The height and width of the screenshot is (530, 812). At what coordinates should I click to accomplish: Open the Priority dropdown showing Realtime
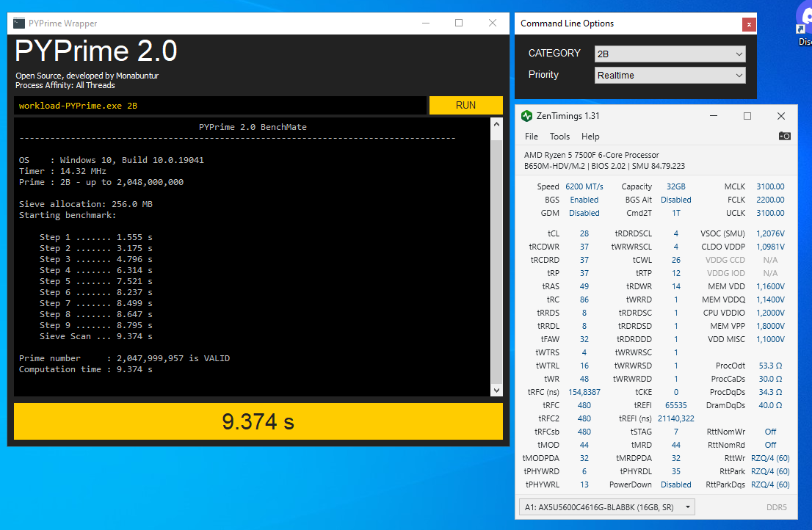tap(670, 75)
